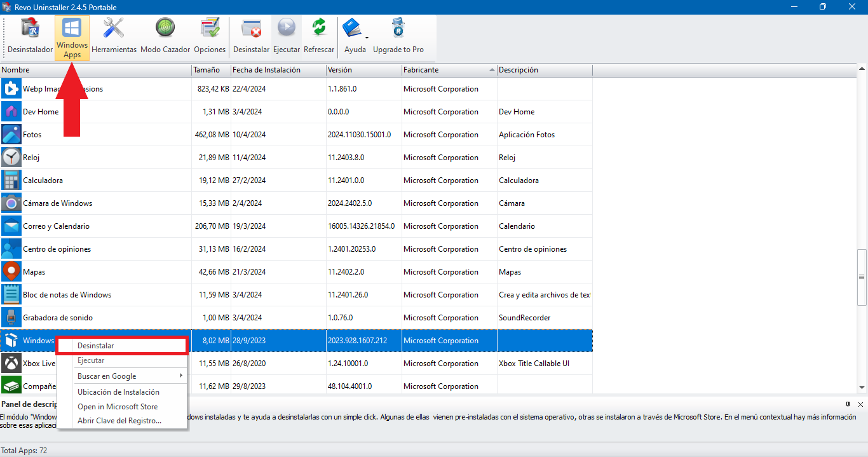This screenshot has height=457, width=868.
Task: Select the Windows Apps toolbar button
Action: click(72, 38)
